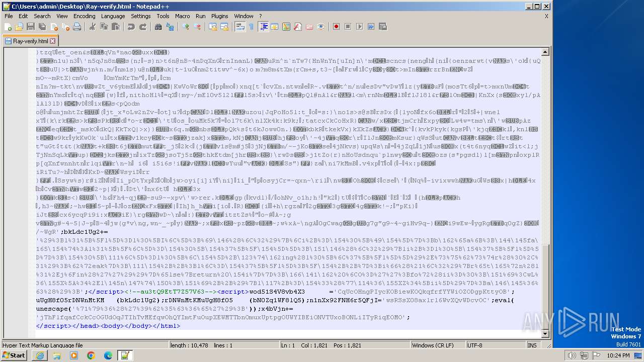Viewport: 644px width, 362px height.
Task: Open the Plugins menu
Action: point(220,16)
